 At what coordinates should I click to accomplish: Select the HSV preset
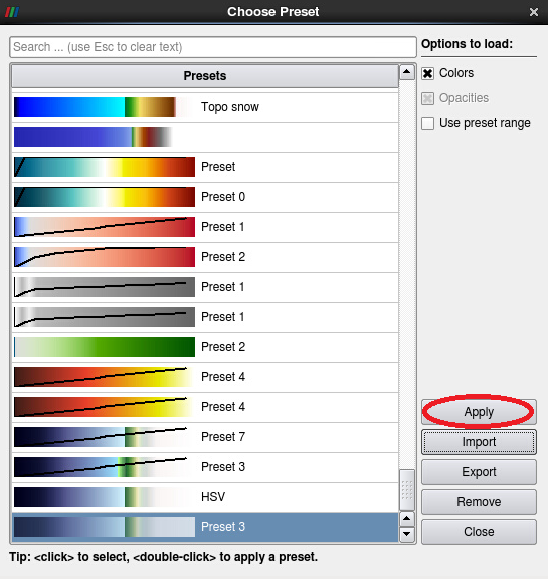pyautogui.click(x=205, y=497)
